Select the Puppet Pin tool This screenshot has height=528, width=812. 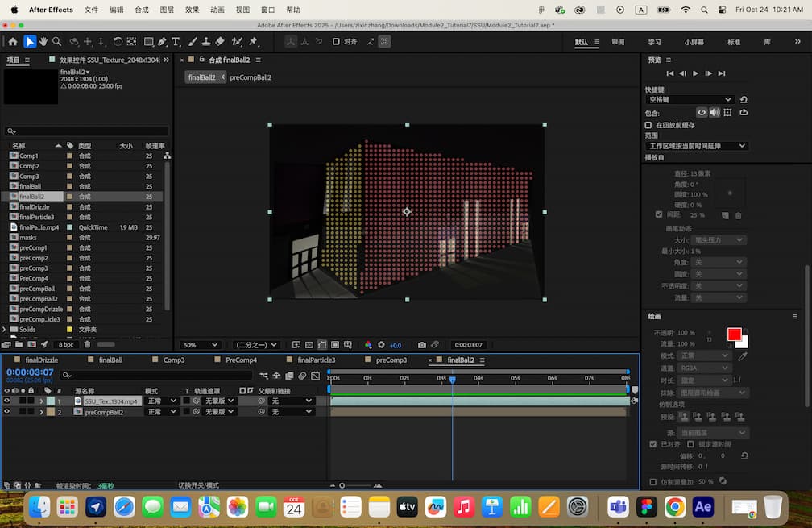click(x=251, y=41)
